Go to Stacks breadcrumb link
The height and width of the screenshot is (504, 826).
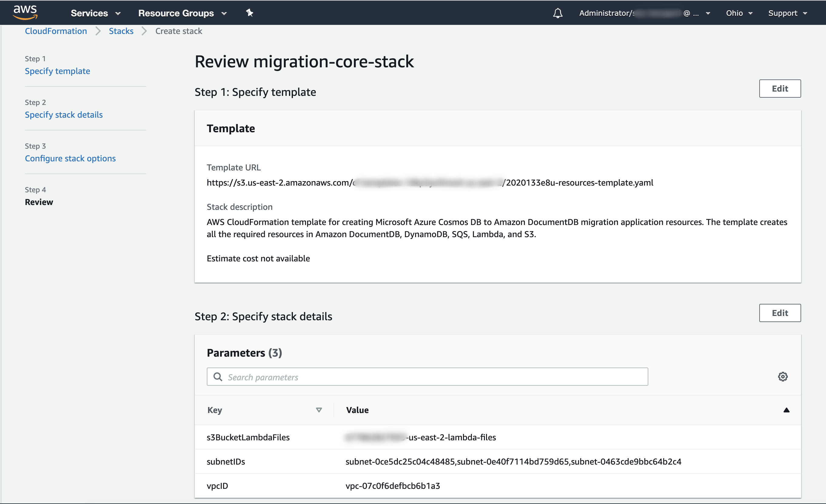click(x=121, y=31)
